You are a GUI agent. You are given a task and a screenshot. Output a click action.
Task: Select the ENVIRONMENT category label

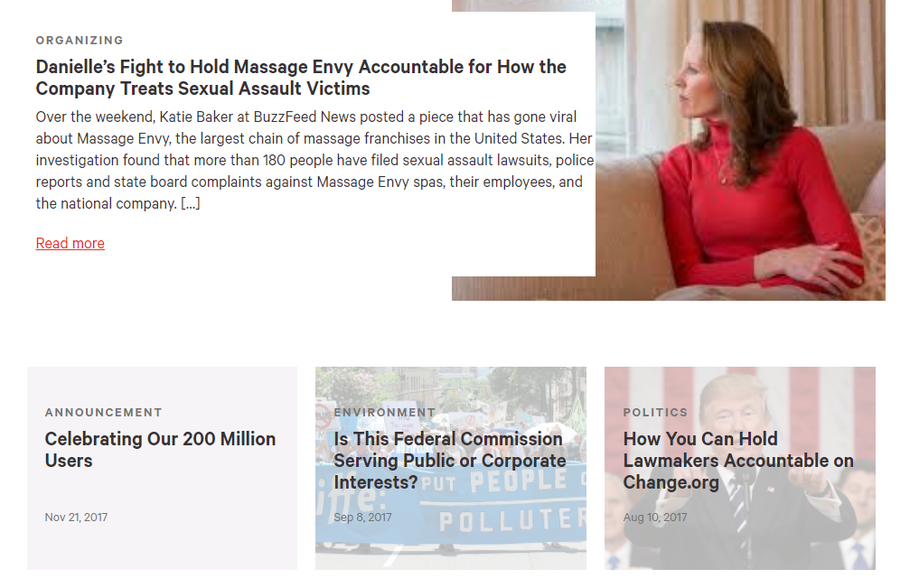click(384, 412)
